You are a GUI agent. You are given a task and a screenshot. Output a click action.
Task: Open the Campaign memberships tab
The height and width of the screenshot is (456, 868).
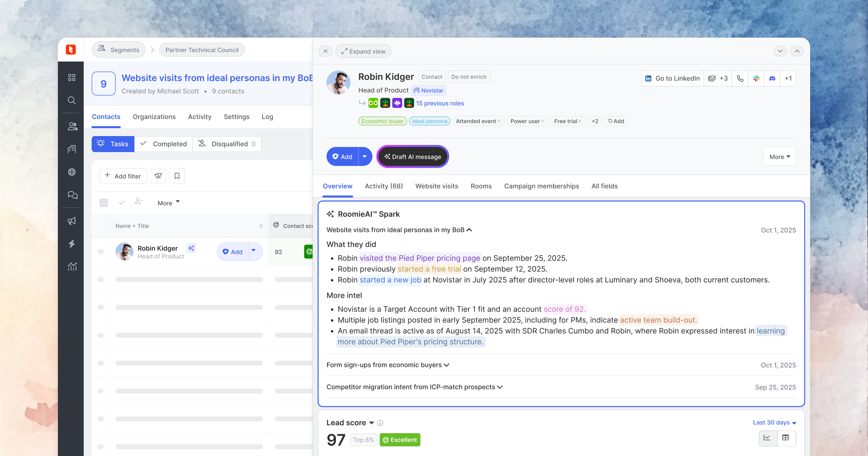point(541,186)
